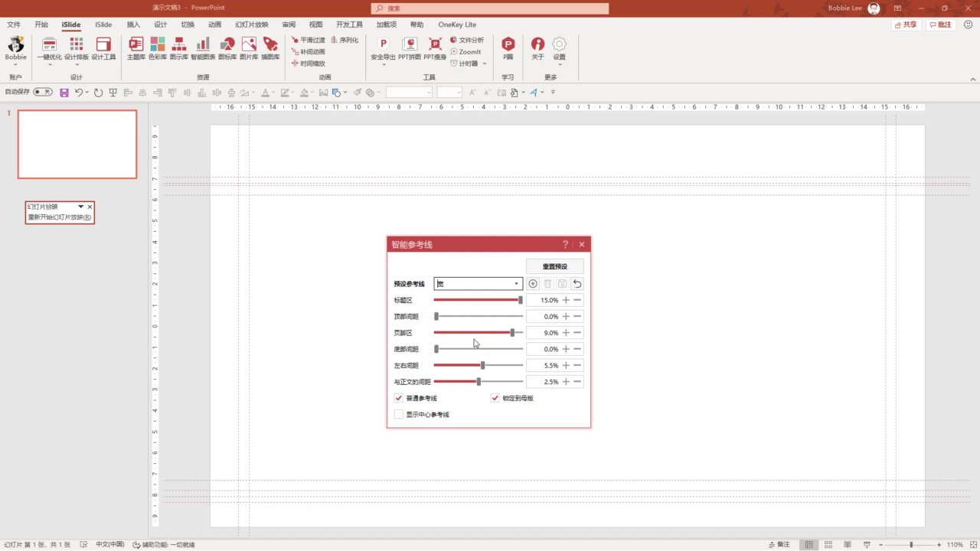Click the 序列化 serialize tool
The image size is (980, 551).
tap(345, 40)
